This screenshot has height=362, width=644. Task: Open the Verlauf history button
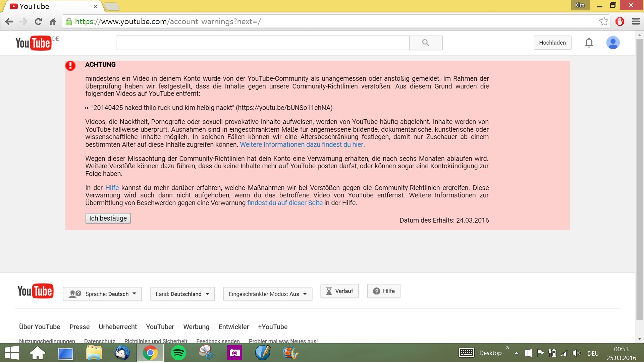coord(339,291)
